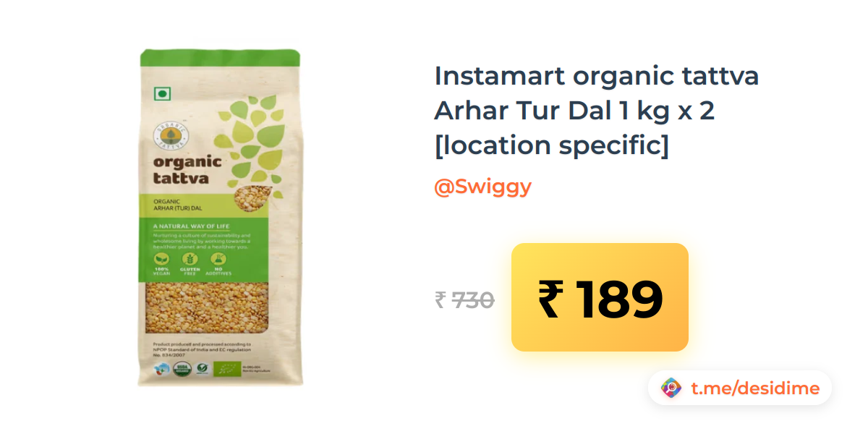
Task: Click the Jaivik Bharat tick logo
Action: (203, 369)
